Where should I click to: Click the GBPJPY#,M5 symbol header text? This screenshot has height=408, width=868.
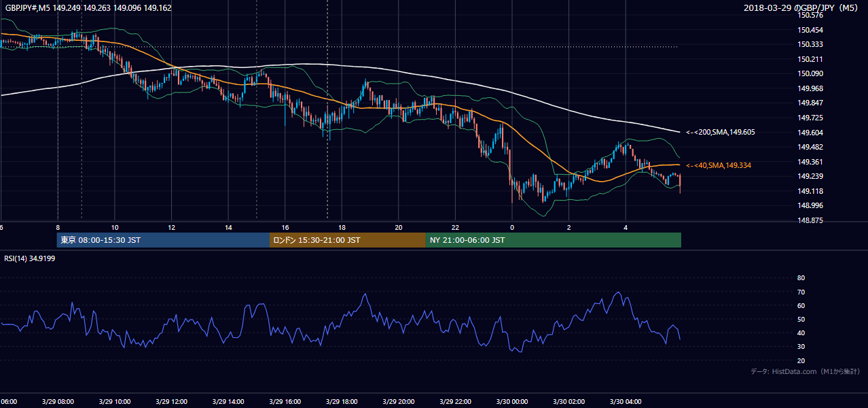87,8
